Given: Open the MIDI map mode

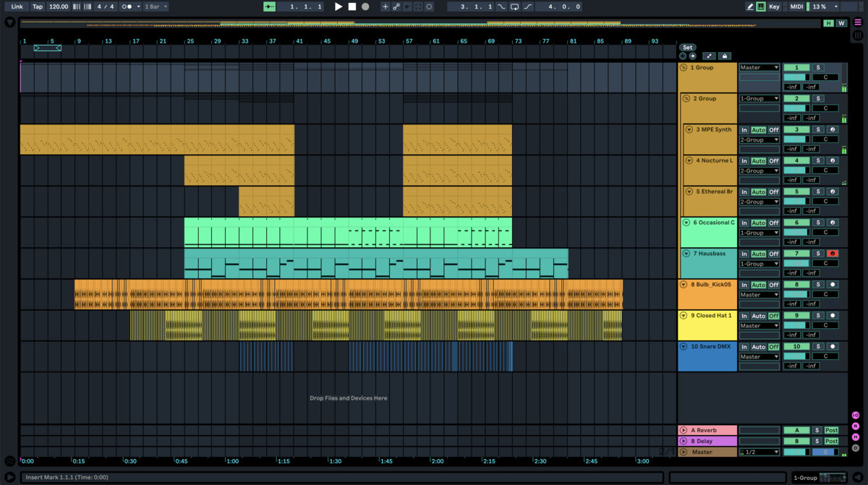Looking at the screenshot, I should [796, 7].
